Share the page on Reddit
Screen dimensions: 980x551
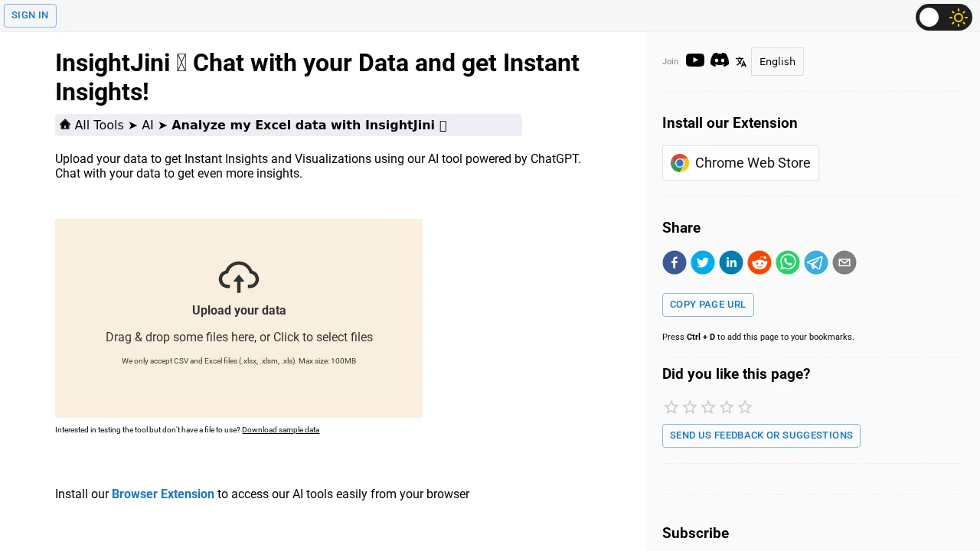pos(759,262)
